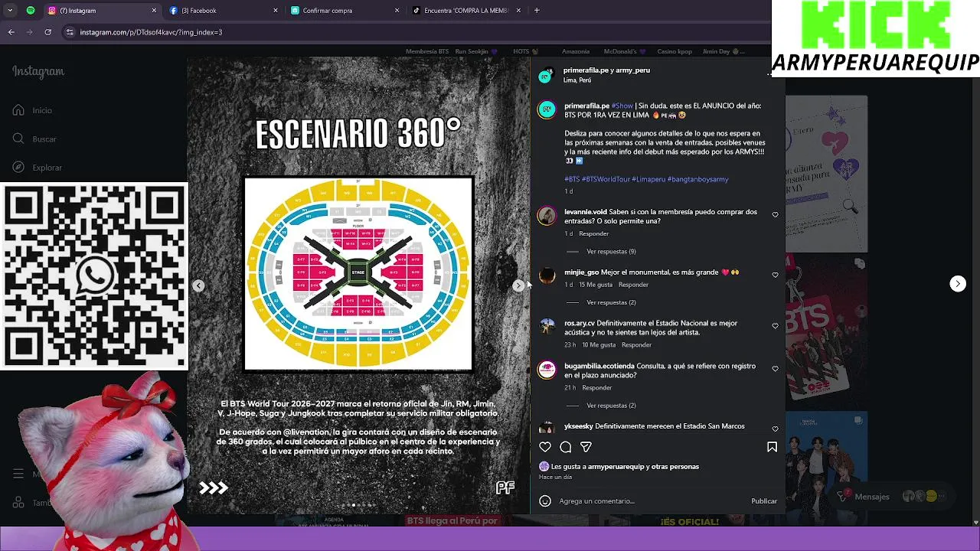Focus the Agrega un comentario field

click(x=651, y=501)
